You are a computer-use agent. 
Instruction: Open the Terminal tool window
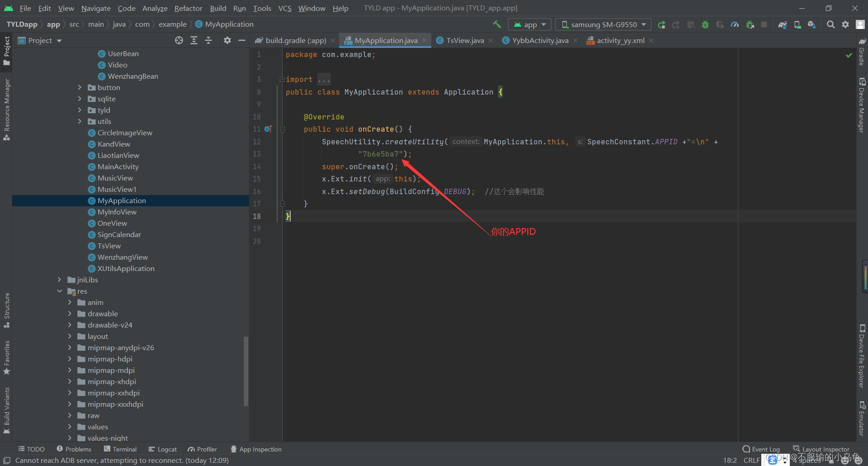120,449
